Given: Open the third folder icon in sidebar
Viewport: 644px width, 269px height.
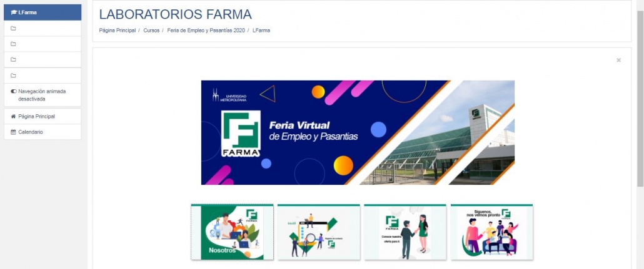Looking at the screenshot, I should [x=13, y=59].
